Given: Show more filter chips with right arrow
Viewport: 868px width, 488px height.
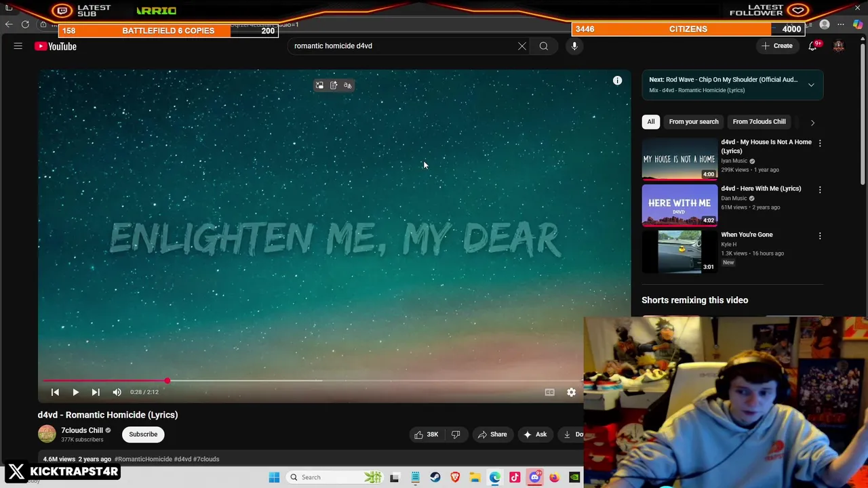Looking at the screenshot, I should coord(812,123).
